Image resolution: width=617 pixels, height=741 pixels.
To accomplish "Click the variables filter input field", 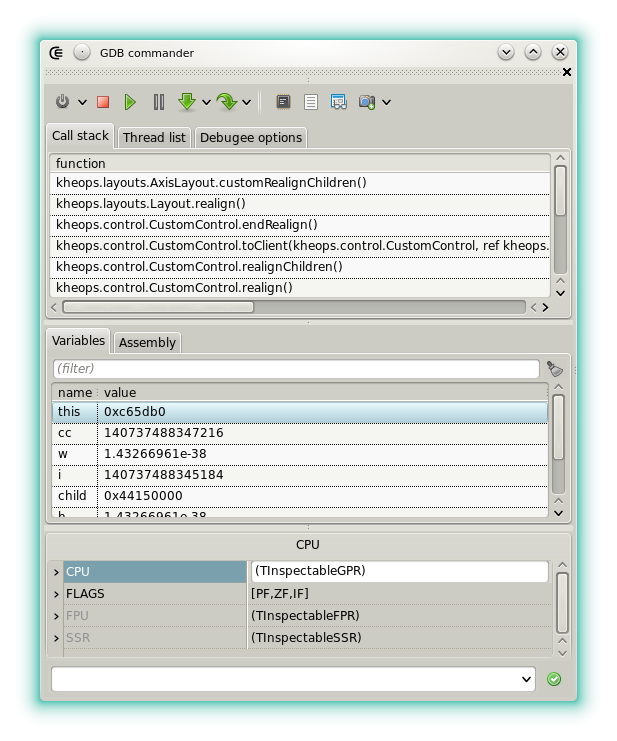I will pos(295,369).
